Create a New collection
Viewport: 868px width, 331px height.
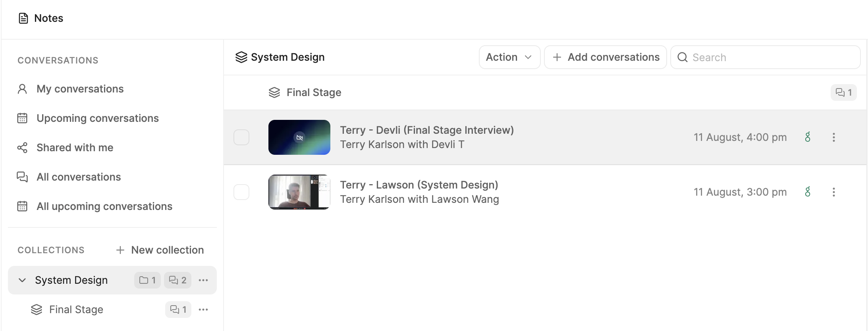160,250
